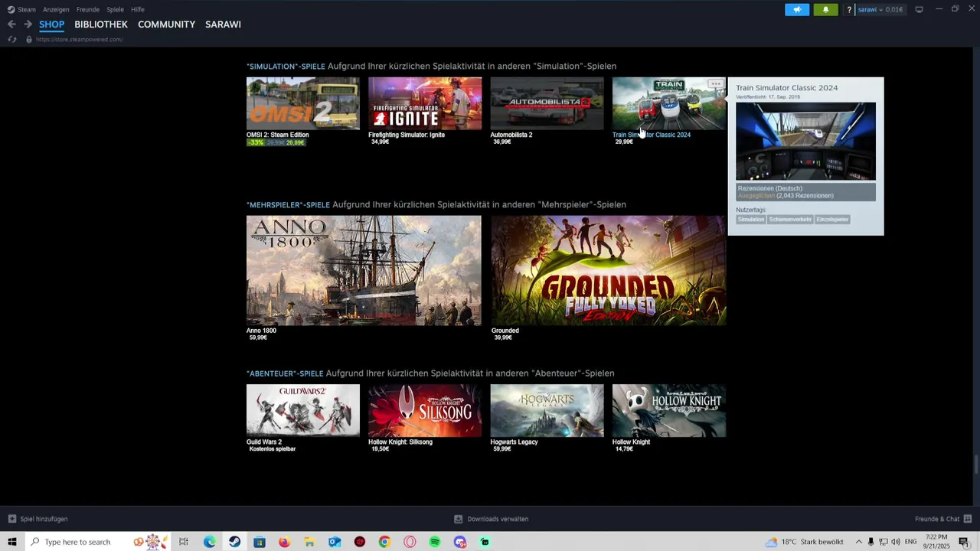Click the volume icon in system tray
980x551 pixels.
pos(896,542)
